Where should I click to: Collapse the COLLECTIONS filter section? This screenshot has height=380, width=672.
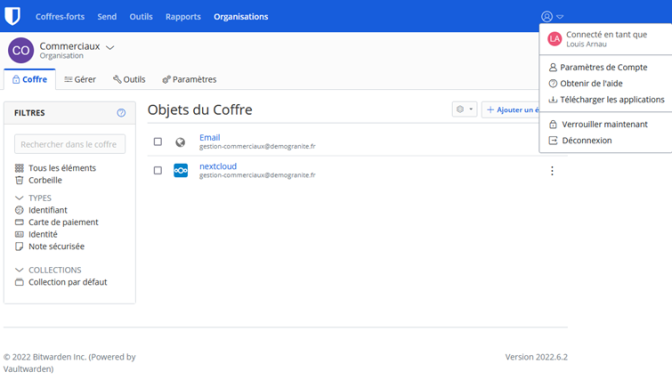pos(19,270)
